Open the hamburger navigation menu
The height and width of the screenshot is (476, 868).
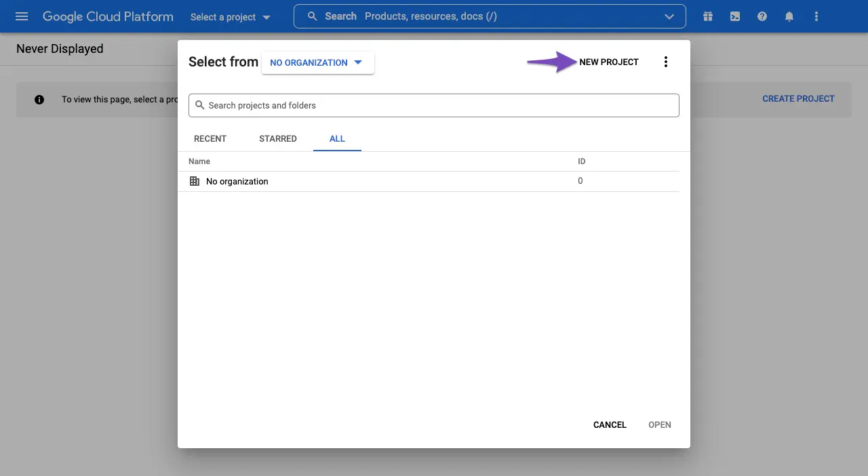pos(22,16)
